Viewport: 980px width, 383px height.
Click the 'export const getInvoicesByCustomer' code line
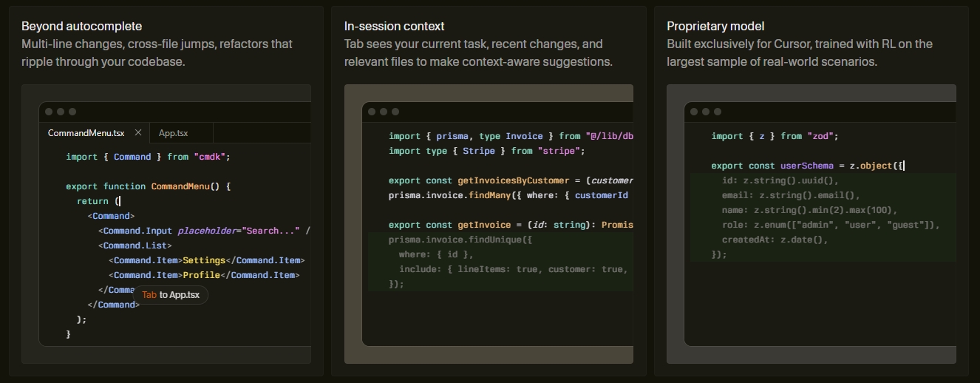[510, 180]
